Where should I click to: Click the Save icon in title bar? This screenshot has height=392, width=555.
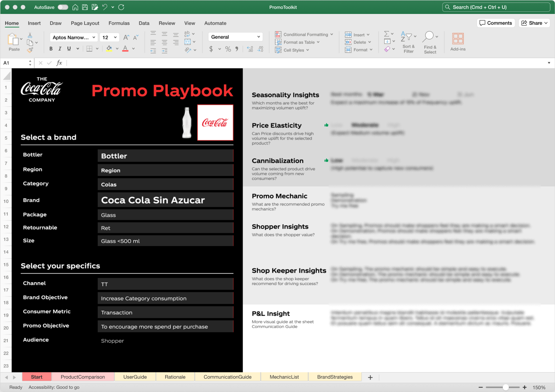(85, 7)
